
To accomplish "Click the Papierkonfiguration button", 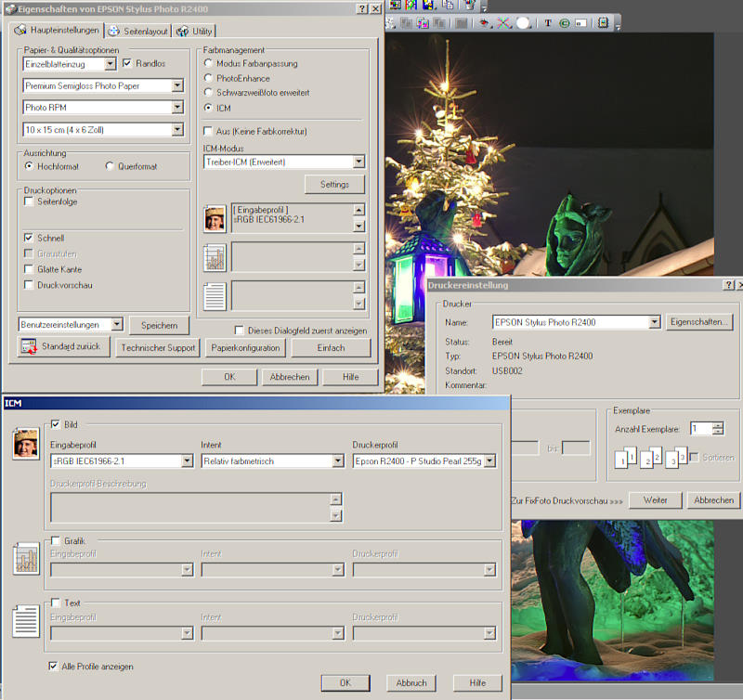I will tap(245, 347).
